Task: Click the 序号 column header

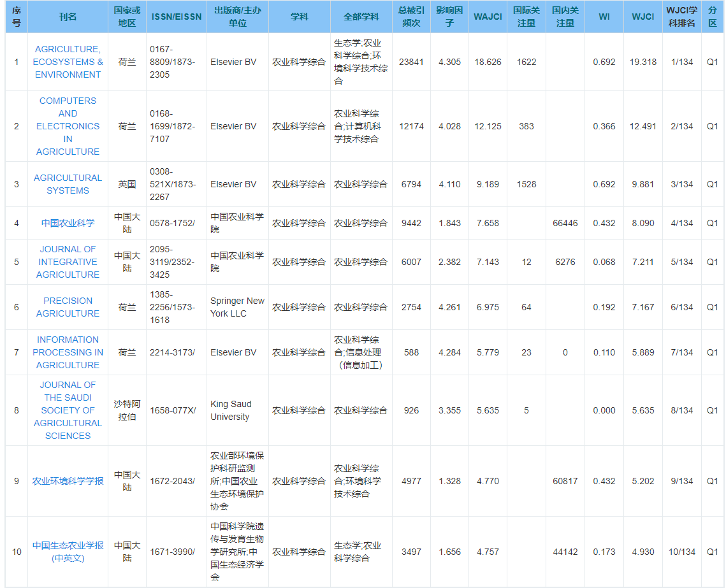Action: click(x=17, y=17)
